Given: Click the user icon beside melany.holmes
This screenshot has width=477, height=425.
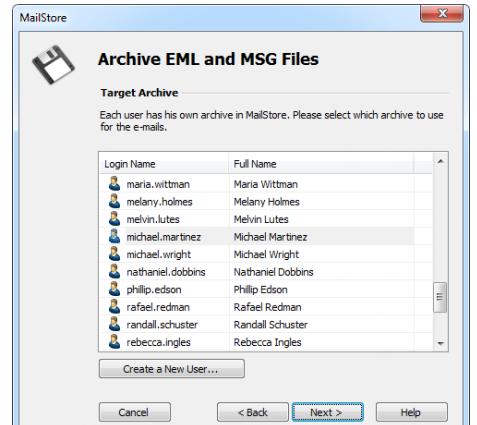Looking at the screenshot, I should coord(114,201).
